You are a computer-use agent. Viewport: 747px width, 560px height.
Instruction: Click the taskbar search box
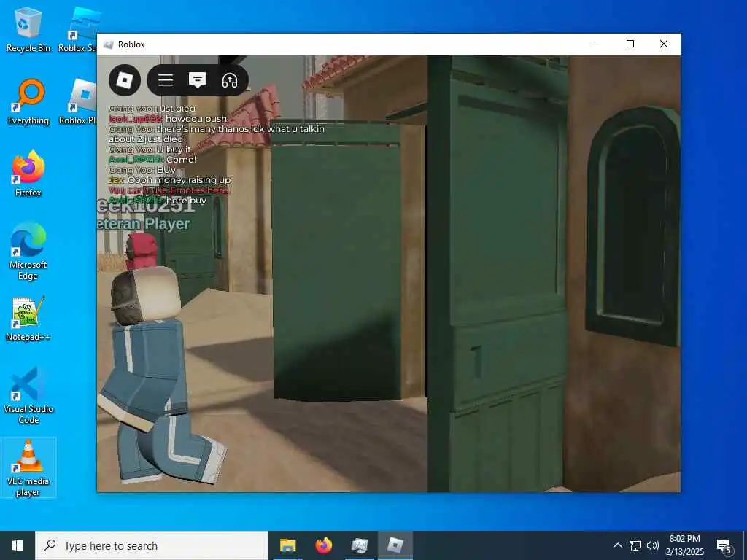click(x=152, y=545)
